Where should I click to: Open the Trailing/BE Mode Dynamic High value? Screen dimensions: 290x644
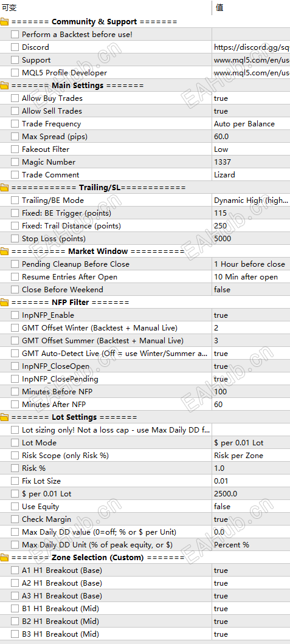(x=251, y=200)
